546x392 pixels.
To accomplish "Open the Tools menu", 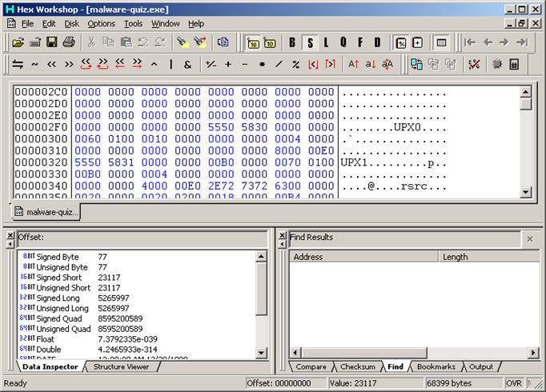I will [134, 24].
